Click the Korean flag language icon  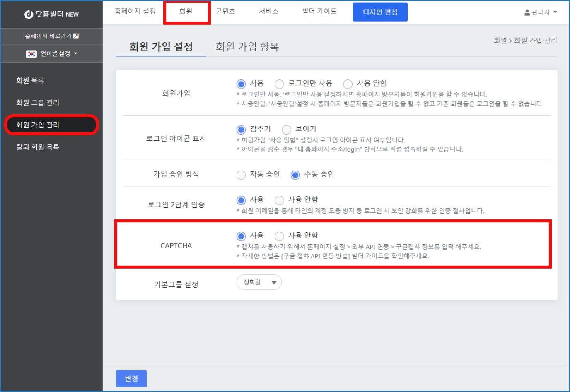(x=31, y=54)
